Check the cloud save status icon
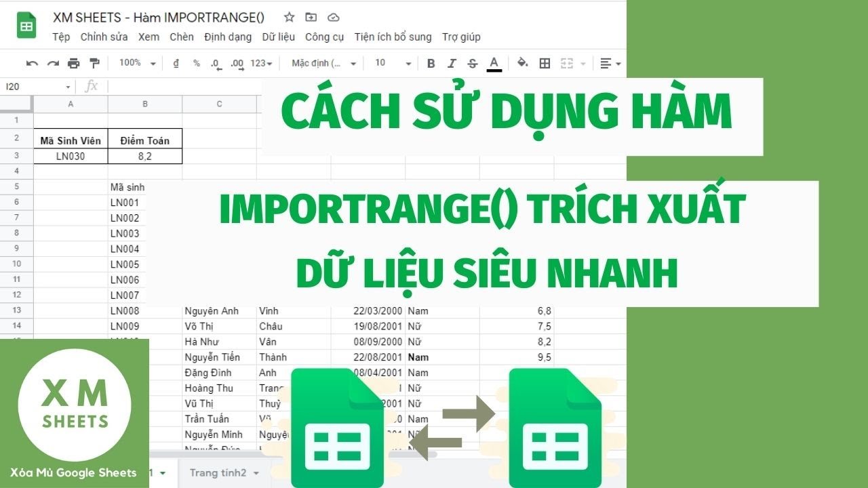868x488 pixels. click(333, 18)
